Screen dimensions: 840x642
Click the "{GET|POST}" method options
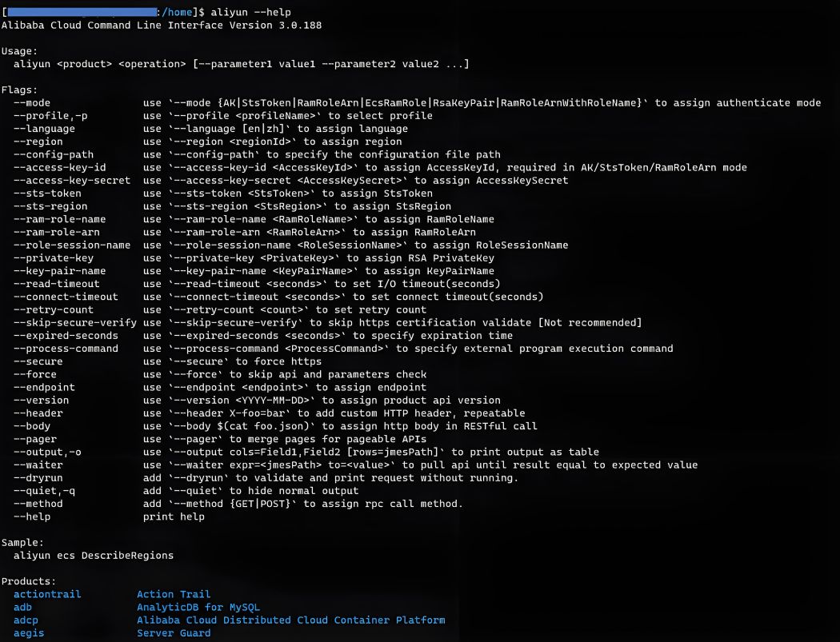(260, 504)
